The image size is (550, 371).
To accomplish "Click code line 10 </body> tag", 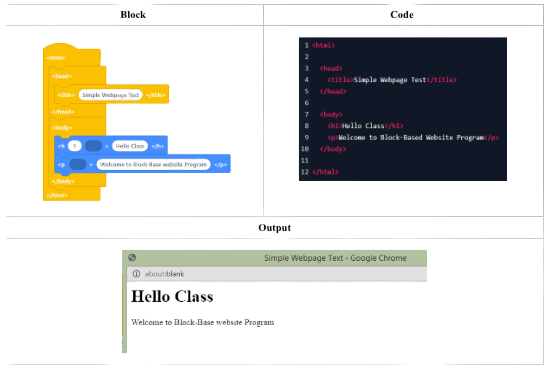I will [x=333, y=149].
